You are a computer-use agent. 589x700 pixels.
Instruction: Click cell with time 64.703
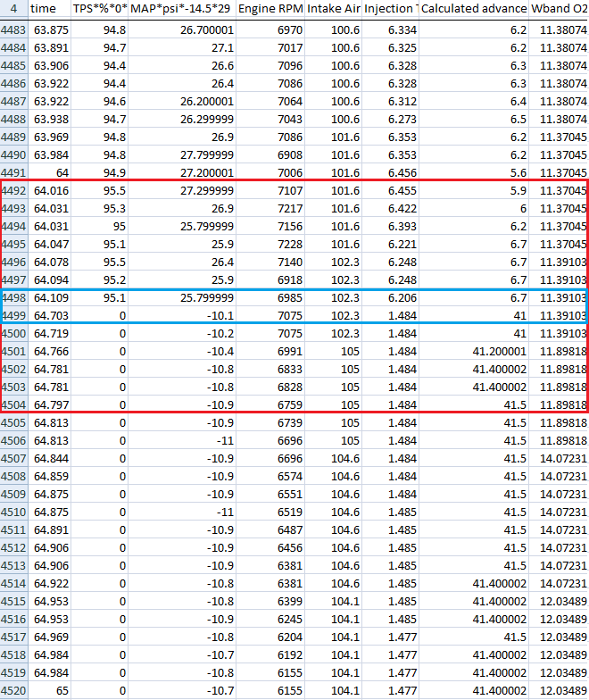point(50,316)
